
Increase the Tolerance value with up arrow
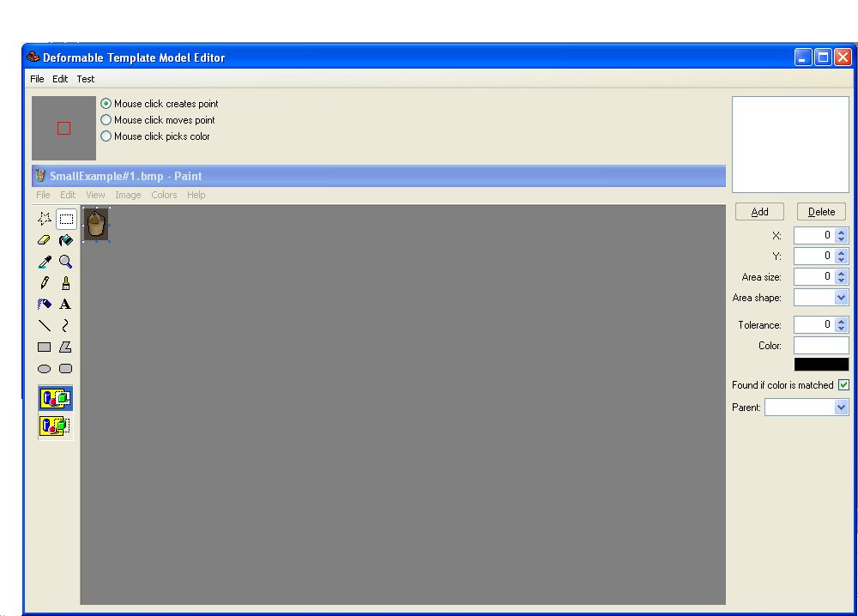pos(841,322)
